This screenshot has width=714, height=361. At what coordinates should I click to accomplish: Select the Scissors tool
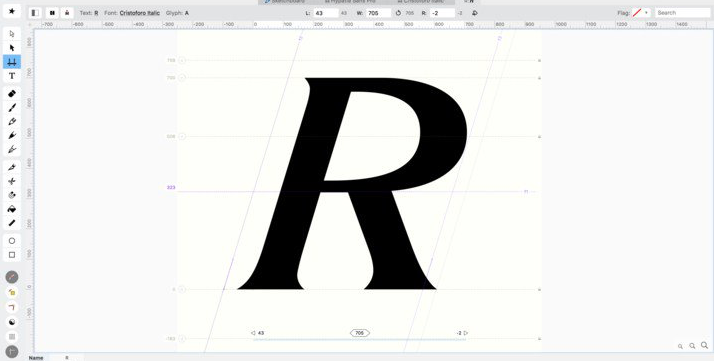pyautogui.click(x=12, y=181)
